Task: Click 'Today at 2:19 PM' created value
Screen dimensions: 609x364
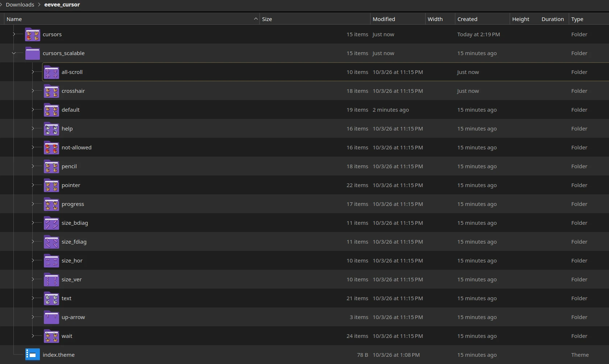Action: click(478, 34)
